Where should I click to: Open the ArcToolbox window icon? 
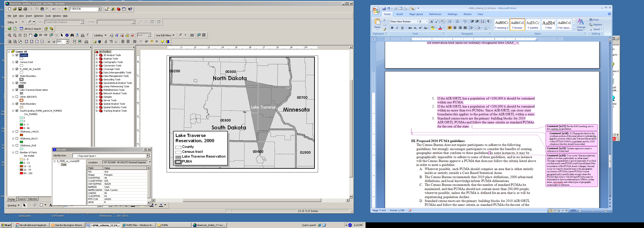119,9
